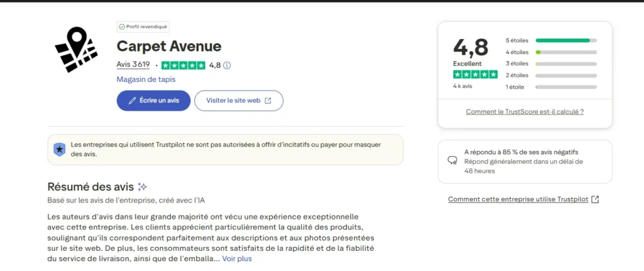This screenshot has width=644, height=271.
Task: Click the green stars under Excellent
Action: [475, 74]
